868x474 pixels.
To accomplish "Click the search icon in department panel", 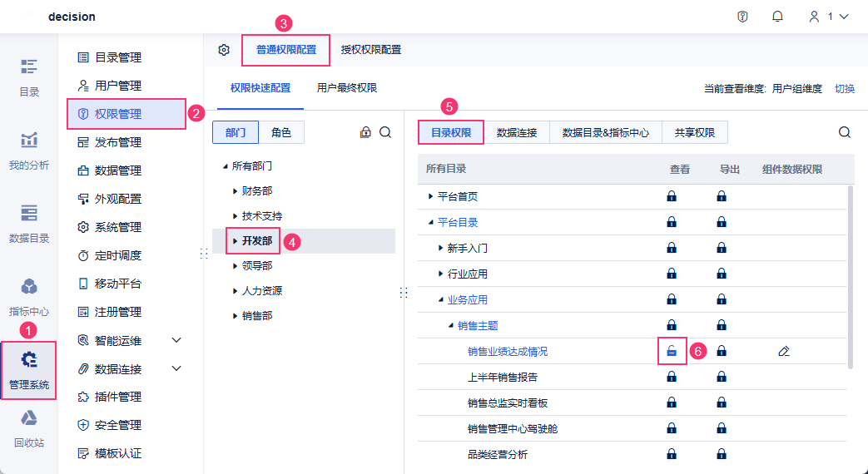I will coord(385,132).
